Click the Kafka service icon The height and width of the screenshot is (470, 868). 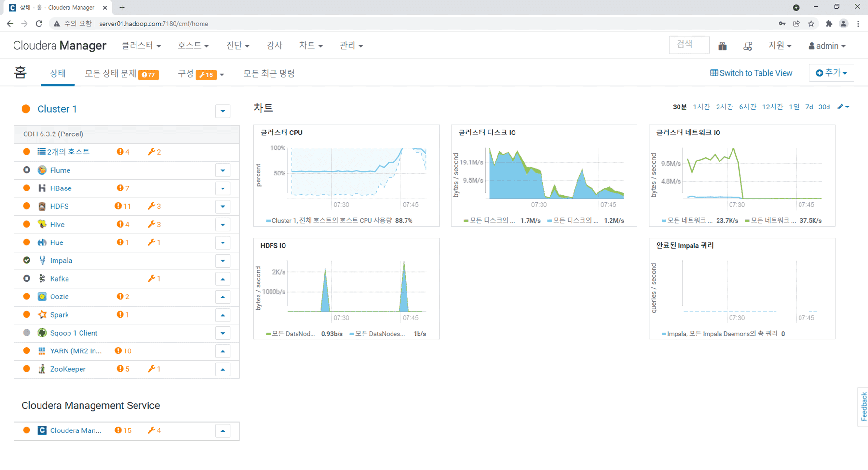(42, 279)
